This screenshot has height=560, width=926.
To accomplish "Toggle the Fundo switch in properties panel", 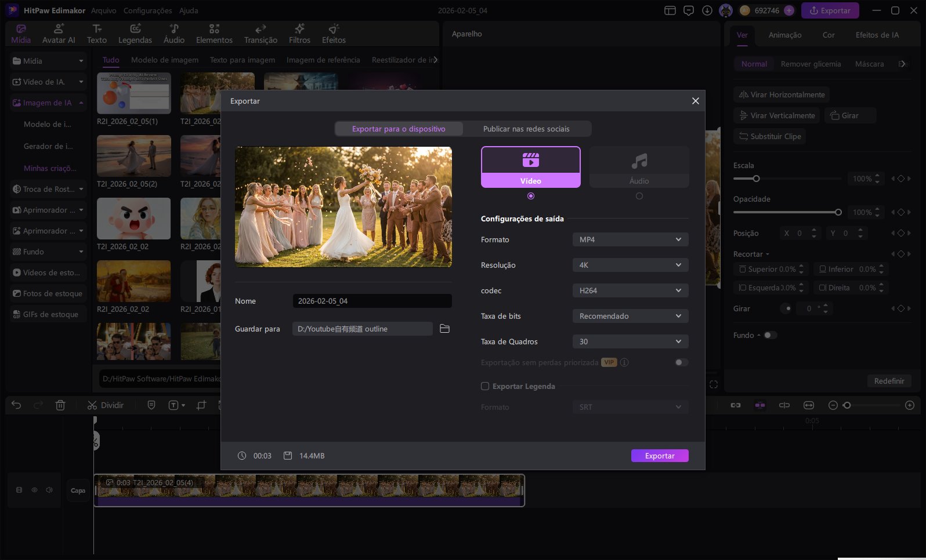I will [770, 335].
